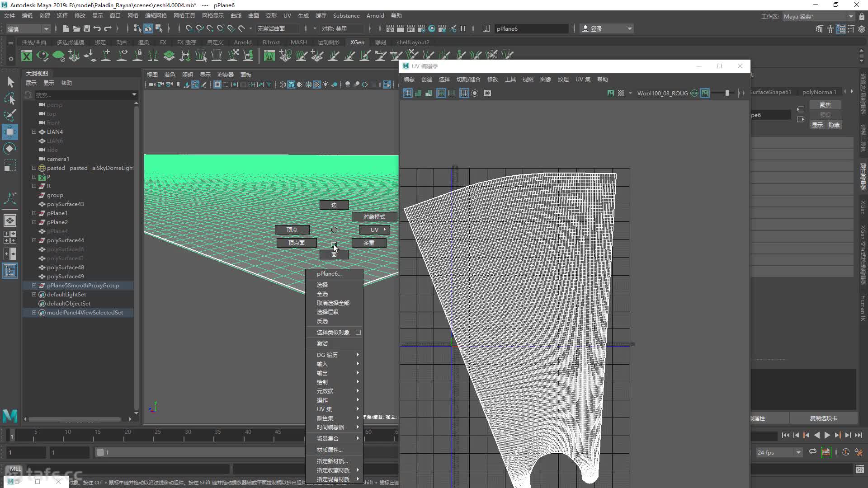868x488 pixels.
Task: Select the Move tool in the toolbox
Action: tap(9, 132)
